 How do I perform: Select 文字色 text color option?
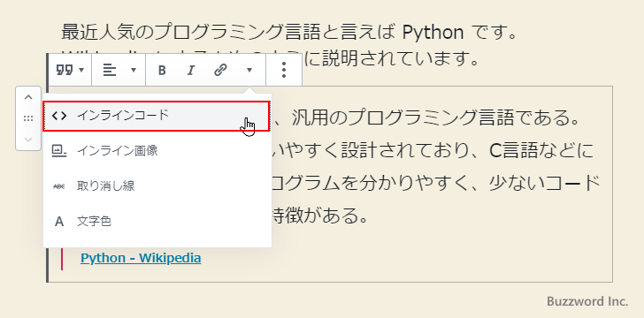[x=157, y=222]
